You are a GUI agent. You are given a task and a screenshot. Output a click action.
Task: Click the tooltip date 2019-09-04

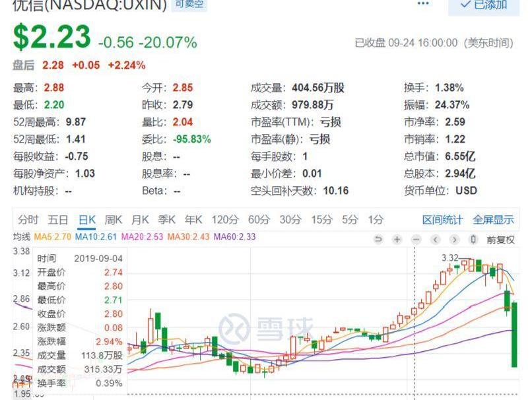[98, 259]
